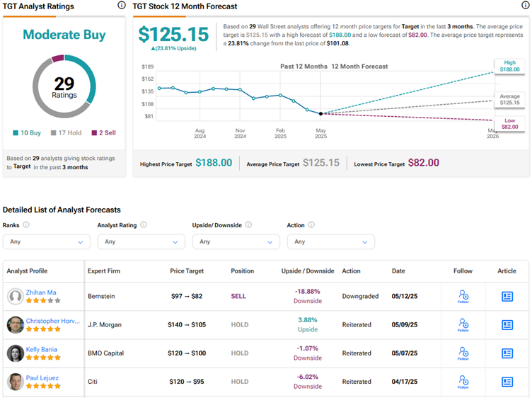Image resolution: width=532 pixels, height=398 pixels.
Task: Click the $97 → $82 price target cell
Action: 187,296
